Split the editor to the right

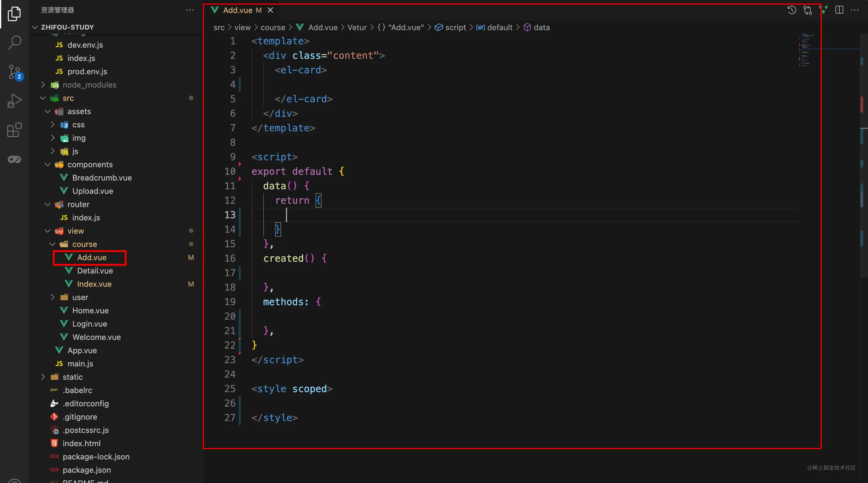pos(839,10)
